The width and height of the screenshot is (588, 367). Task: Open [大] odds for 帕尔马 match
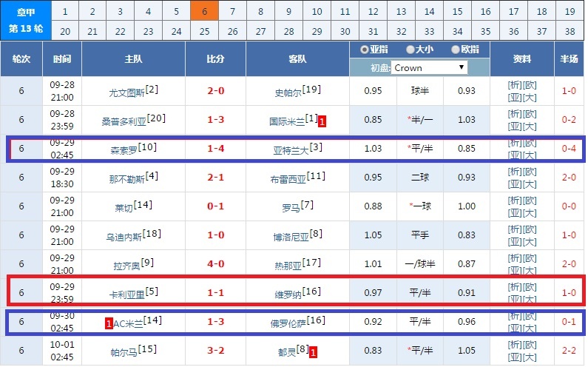pyautogui.click(x=530, y=358)
